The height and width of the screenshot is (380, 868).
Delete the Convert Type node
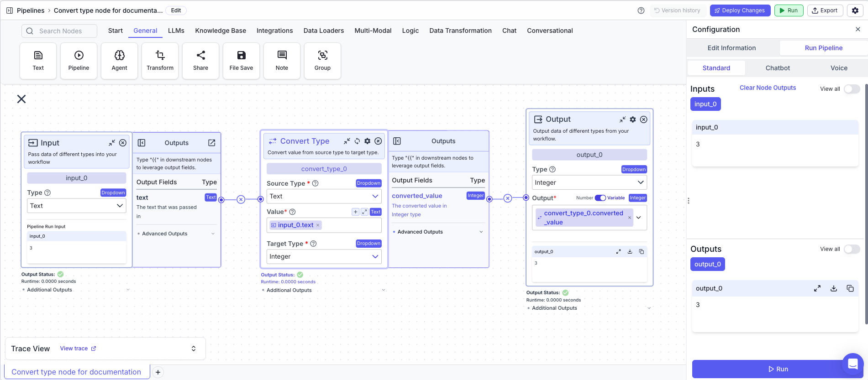[378, 141]
